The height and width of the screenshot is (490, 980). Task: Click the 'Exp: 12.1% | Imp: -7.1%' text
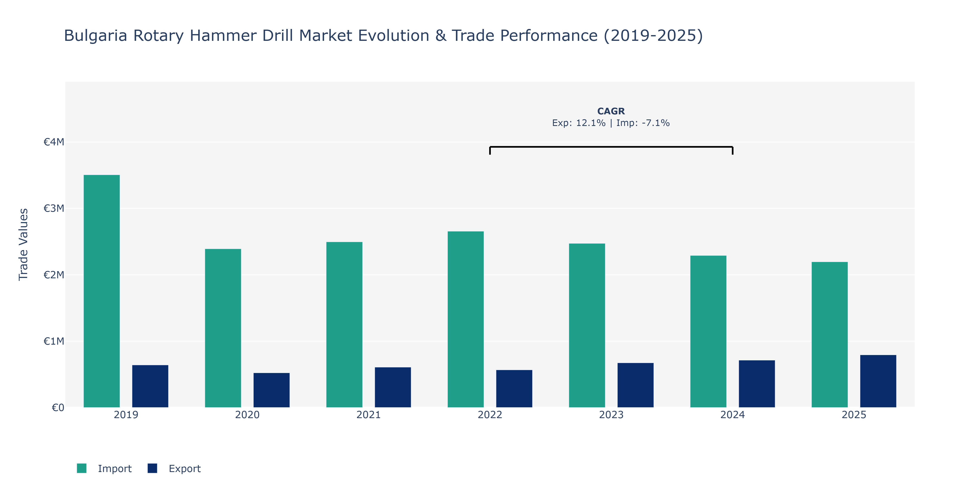[x=611, y=123]
